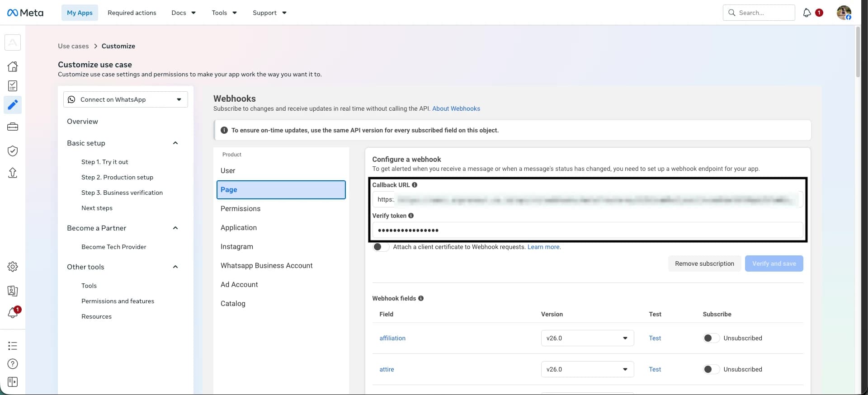Open the shield check review icon
This screenshot has height=395, width=868.
(x=13, y=150)
